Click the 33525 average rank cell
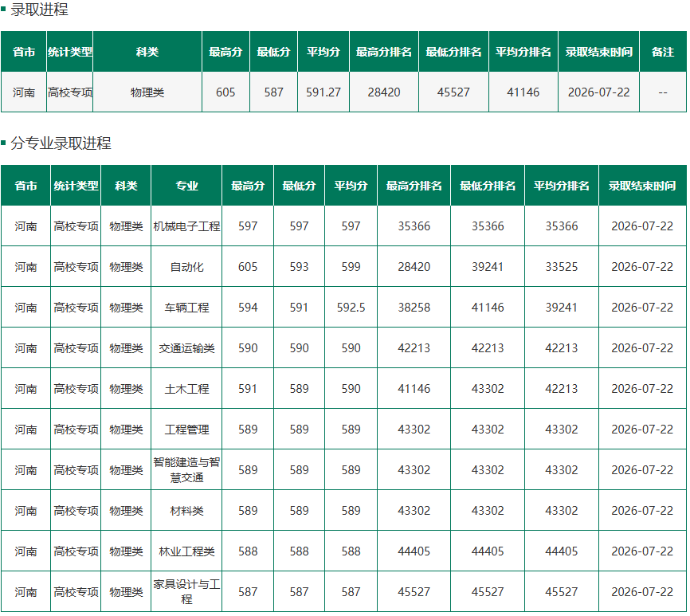690x616 pixels. [561, 267]
